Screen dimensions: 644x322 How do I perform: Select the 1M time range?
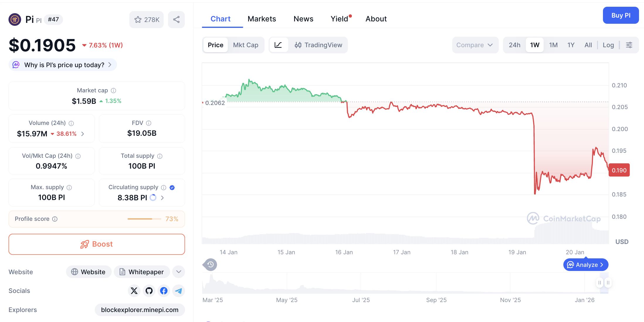(553, 45)
